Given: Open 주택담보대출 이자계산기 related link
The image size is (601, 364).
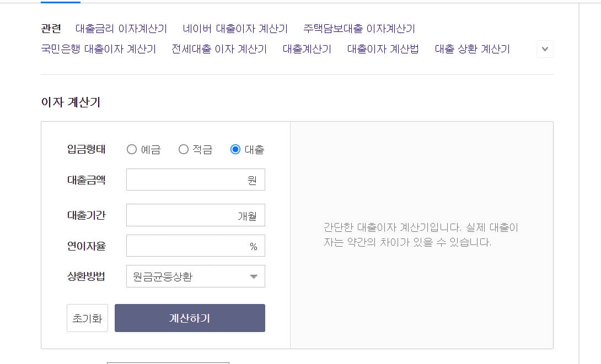Looking at the screenshot, I should tap(359, 29).
